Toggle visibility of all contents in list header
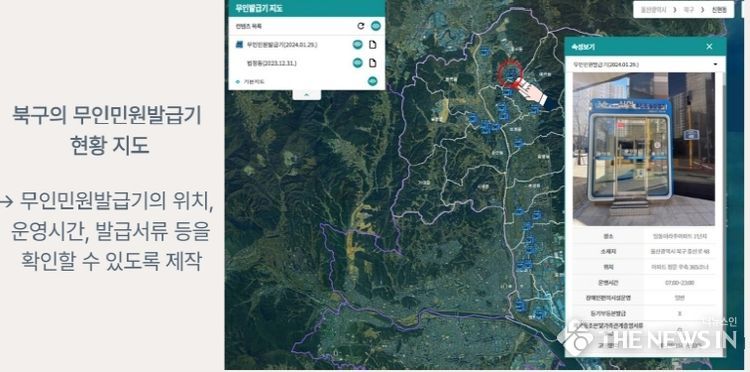This screenshot has height=372, width=750. coord(376,26)
